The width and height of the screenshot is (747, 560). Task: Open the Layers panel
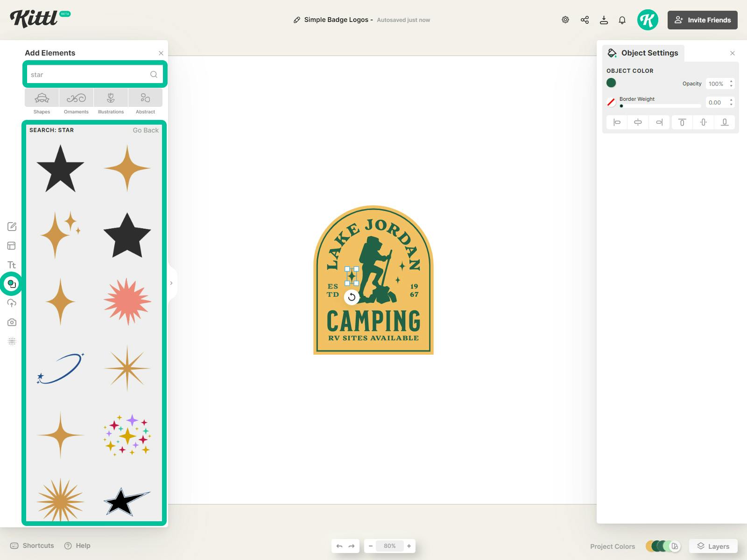pyautogui.click(x=713, y=546)
